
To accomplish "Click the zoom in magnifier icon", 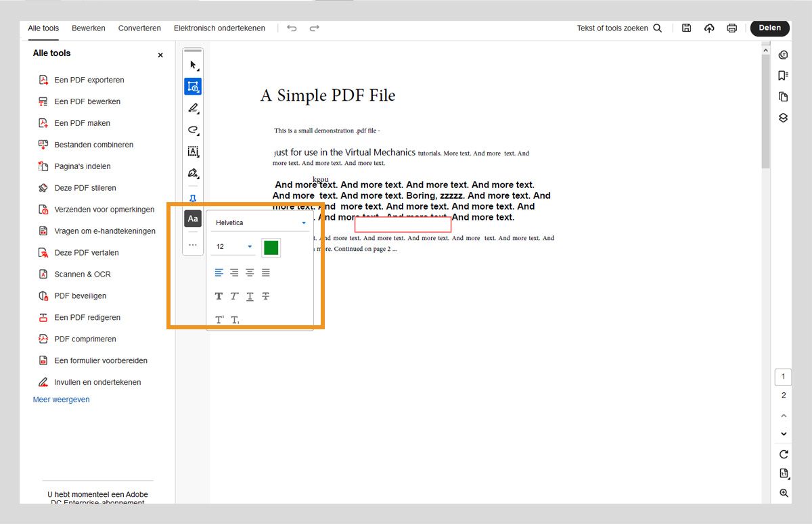I will [x=784, y=493].
